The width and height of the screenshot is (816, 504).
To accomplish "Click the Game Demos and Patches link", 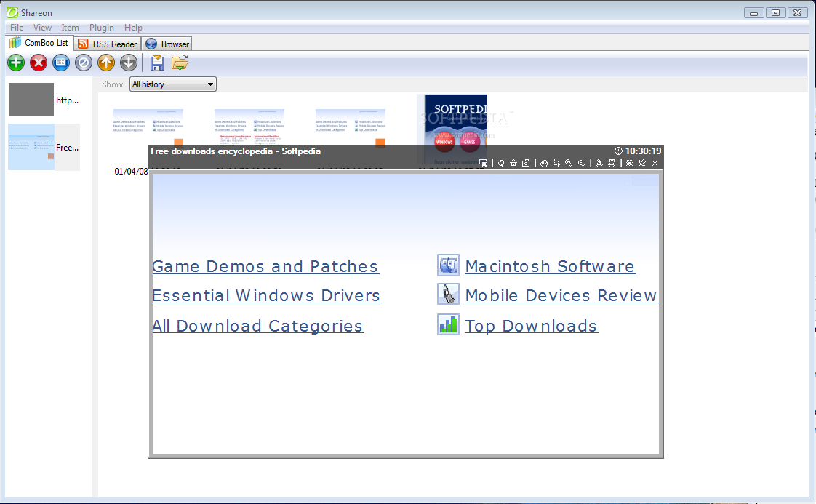I will 265,266.
